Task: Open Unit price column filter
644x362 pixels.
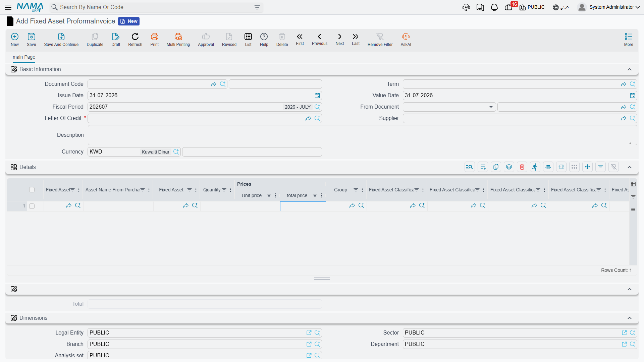Action: click(x=269, y=195)
